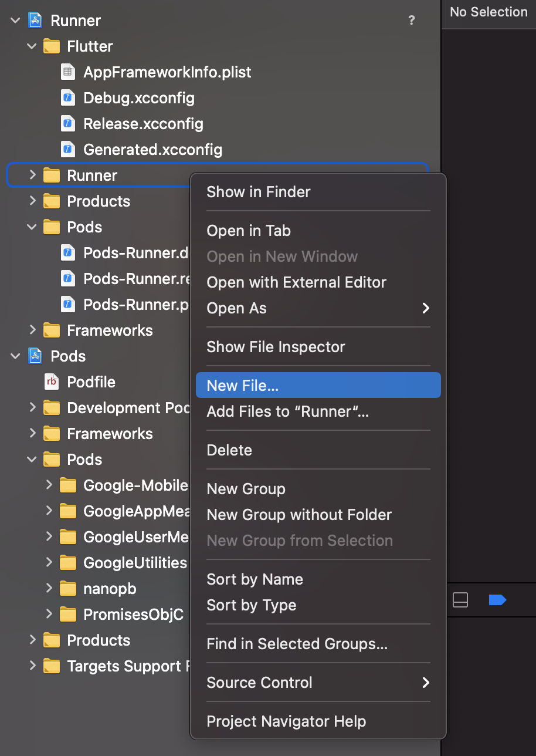This screenshot has height=756, width=536.
Task: Click the blue tag icon in right panel
Action: (x=497, y=600)
